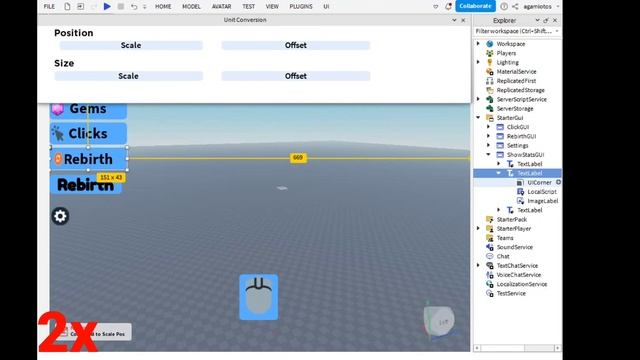640x360 pixels.
Task: Switch to the UI tab
Action: pyautogui.click(x=326, y=7)
